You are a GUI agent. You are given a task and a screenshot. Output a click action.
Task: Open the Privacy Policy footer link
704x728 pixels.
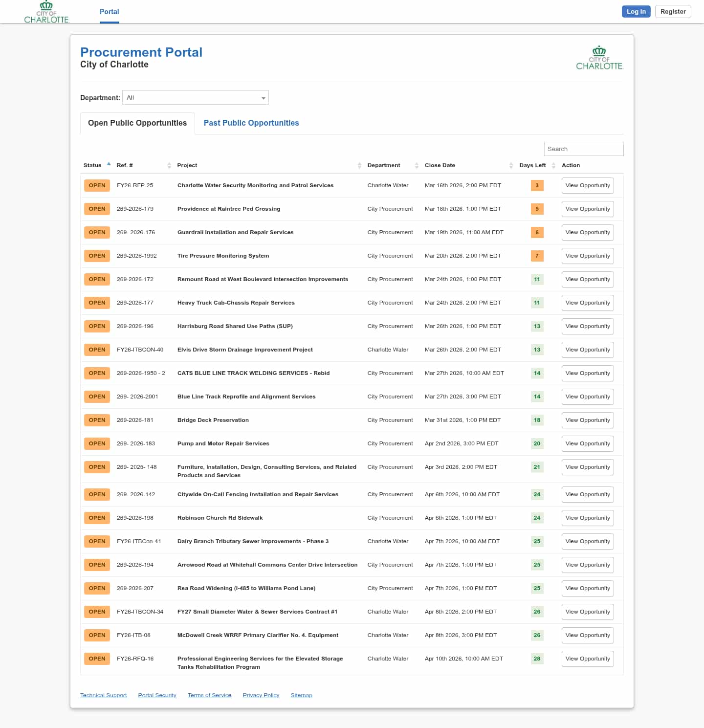[x=261, y=695]
